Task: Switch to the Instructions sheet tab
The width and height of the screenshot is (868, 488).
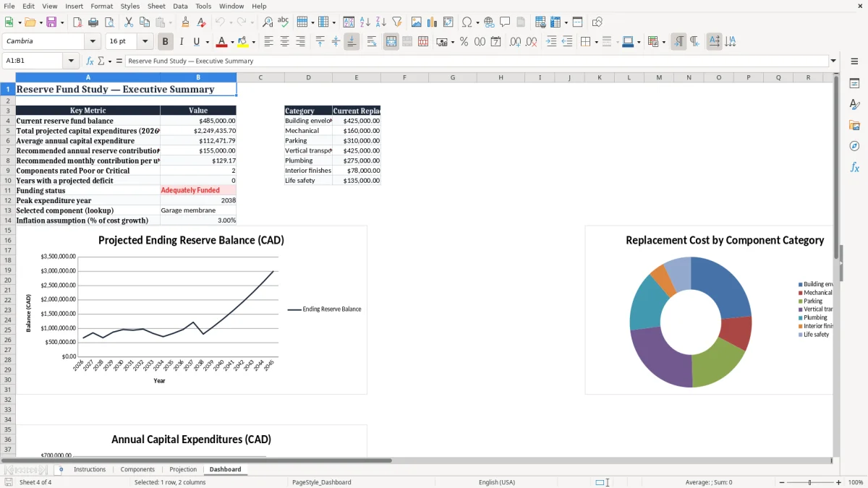Action: [x=90, y=469]
